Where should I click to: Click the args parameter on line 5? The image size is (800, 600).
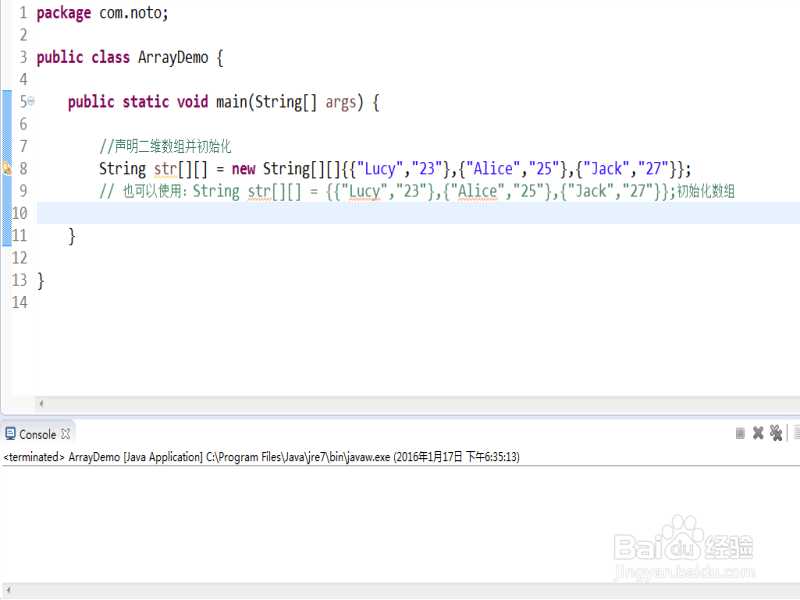pos(341,102)
